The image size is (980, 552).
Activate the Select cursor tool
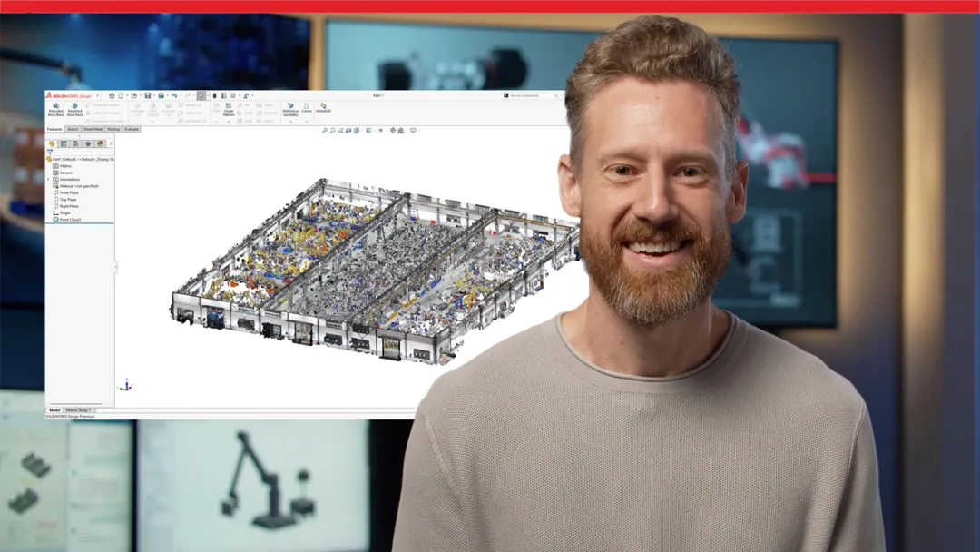201,95
